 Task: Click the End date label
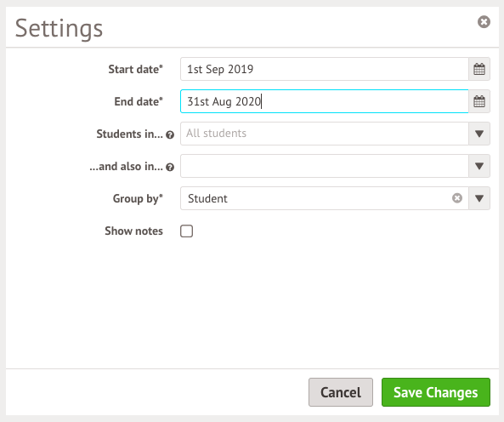pyautogui.click(x=139, y=101)
